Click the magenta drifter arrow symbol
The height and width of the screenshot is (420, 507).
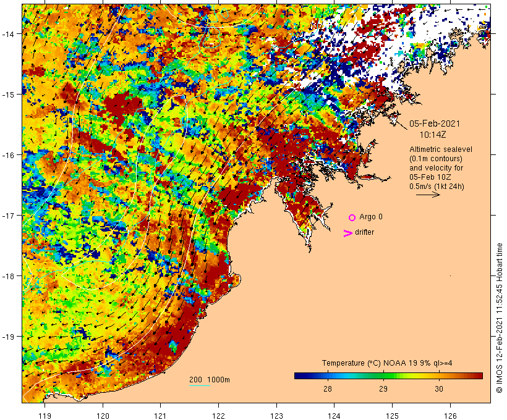tap(348, 233)
